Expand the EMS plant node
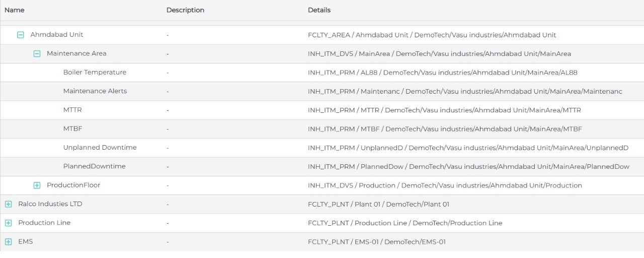The width and height of the screenshot is (644, 258). tap(8, 242)
